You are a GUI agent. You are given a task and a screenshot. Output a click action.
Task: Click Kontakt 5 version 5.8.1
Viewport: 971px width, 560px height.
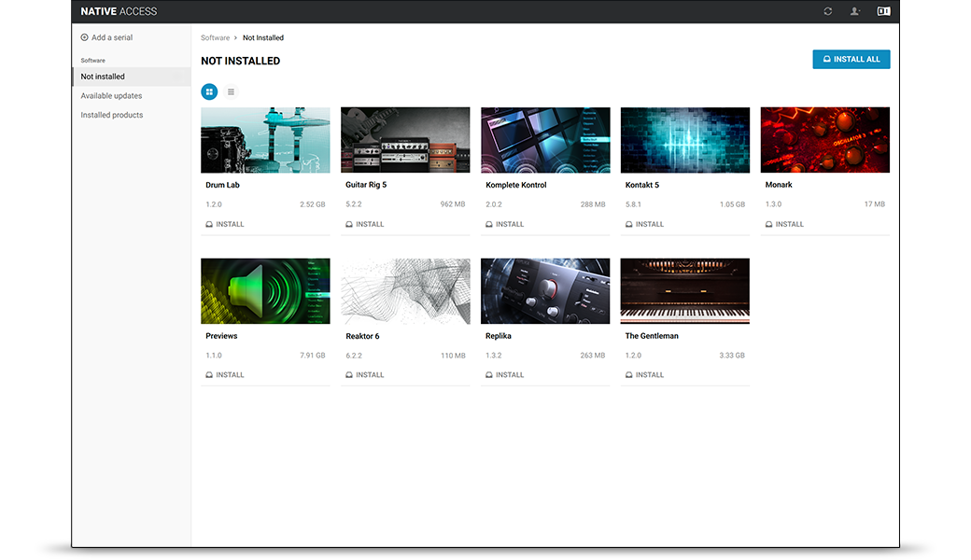(x=633, y=204)
